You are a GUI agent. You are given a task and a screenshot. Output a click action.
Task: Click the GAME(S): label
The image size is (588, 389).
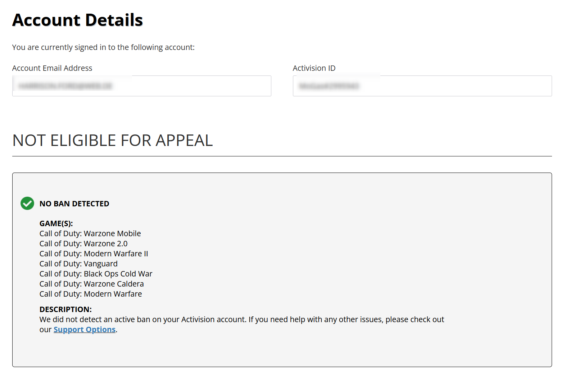click(56, 224)
